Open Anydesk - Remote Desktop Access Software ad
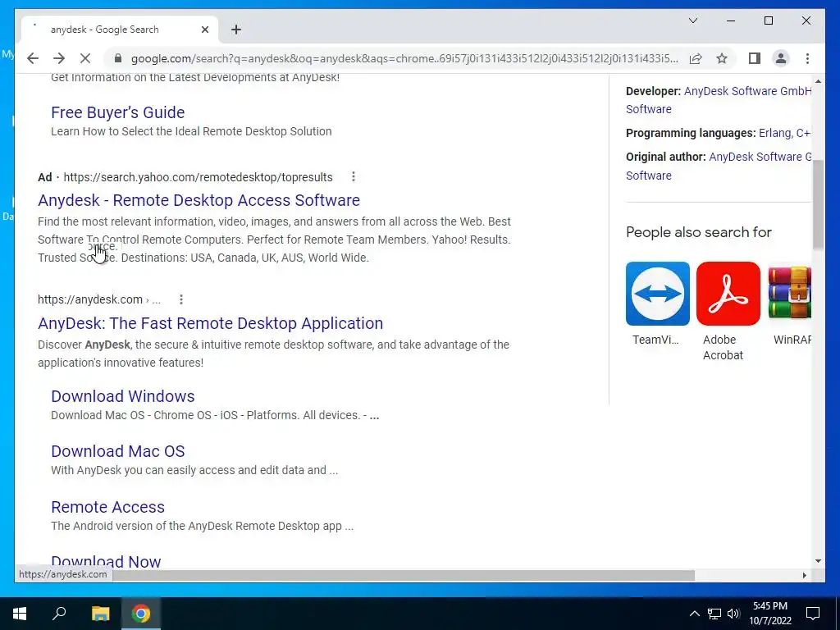Viewport: 840px width, 630px height. pos(199,200)
